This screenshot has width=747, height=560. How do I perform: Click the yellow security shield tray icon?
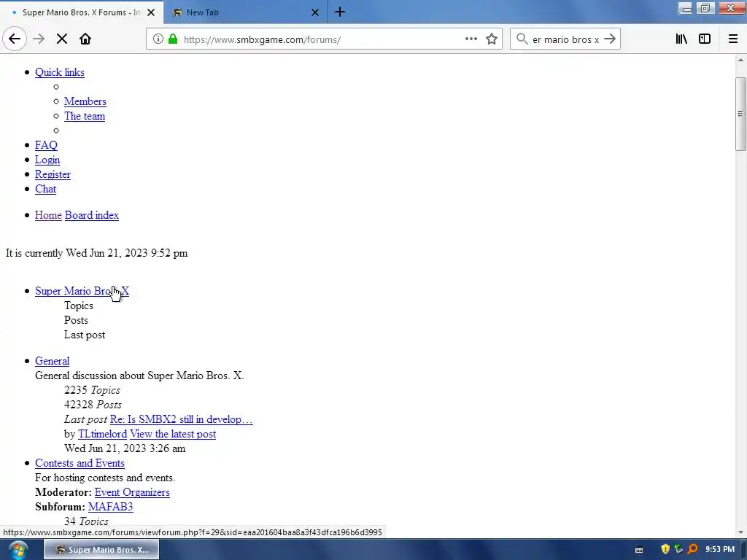point(665,550)
